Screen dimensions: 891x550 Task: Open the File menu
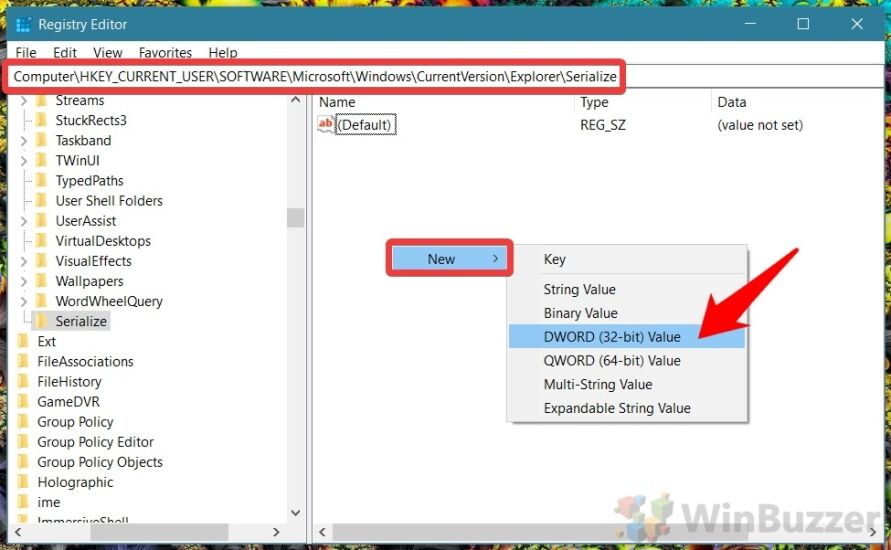(26, 53)
